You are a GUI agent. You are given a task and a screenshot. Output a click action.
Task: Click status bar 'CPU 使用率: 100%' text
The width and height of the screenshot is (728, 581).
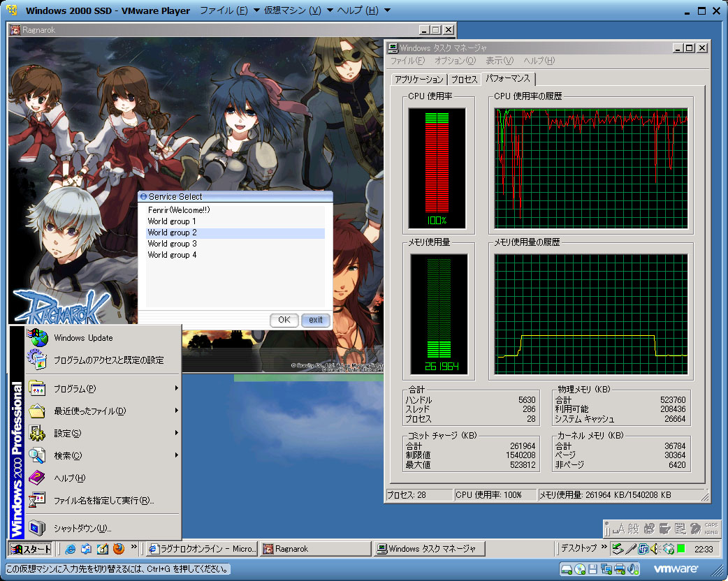pos(488,495)
